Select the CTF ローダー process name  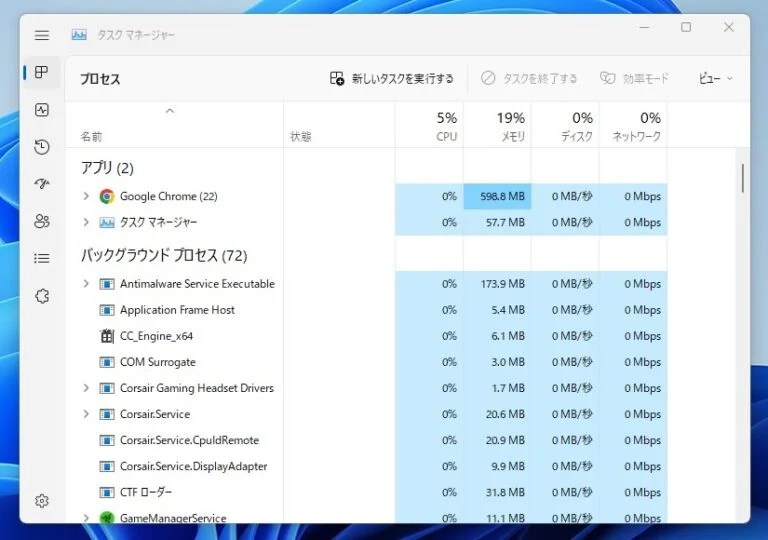(x=146, y=492)
